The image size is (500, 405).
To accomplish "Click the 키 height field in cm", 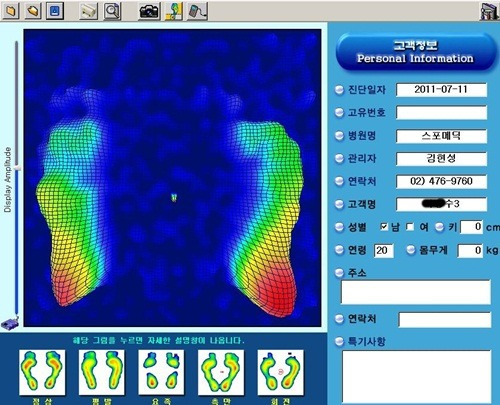I will click(x=471, y=227).
